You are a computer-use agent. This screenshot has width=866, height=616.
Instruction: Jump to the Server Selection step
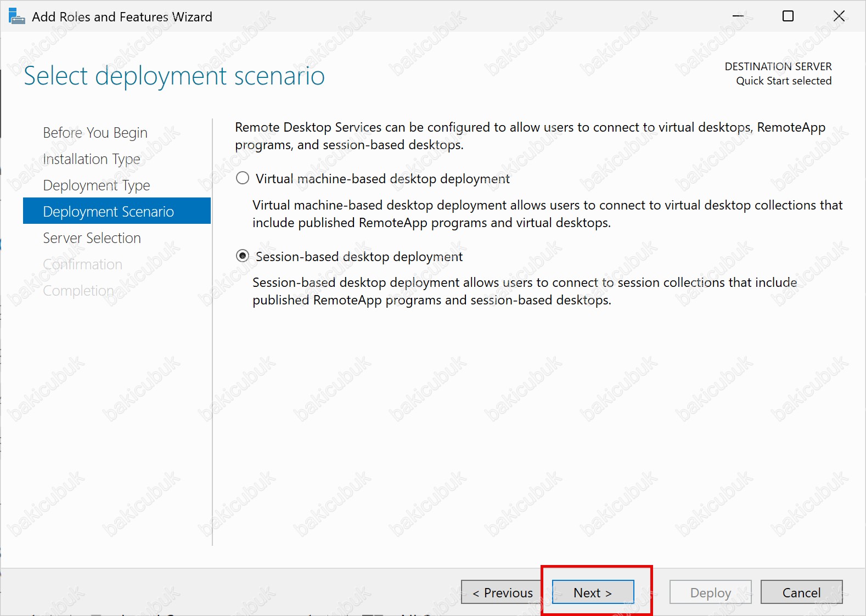click(92, 238)
